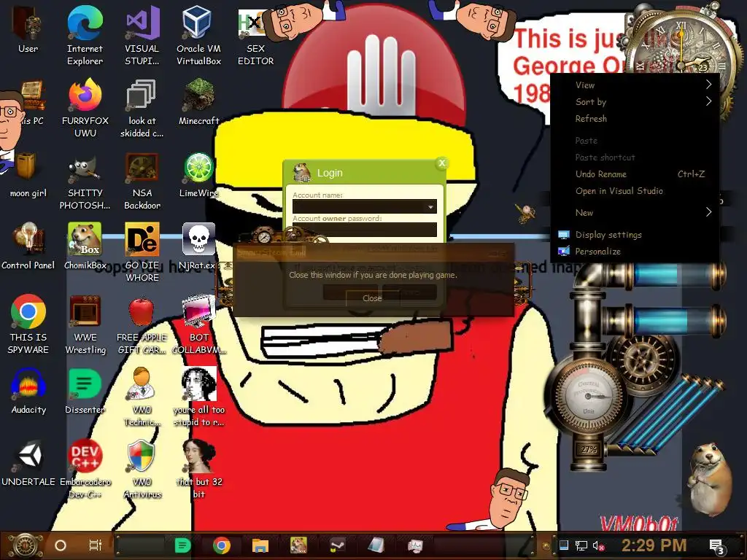Open the Minecraft desktop icon
This screenshot has height=560, width=747.
coord(198,102)
